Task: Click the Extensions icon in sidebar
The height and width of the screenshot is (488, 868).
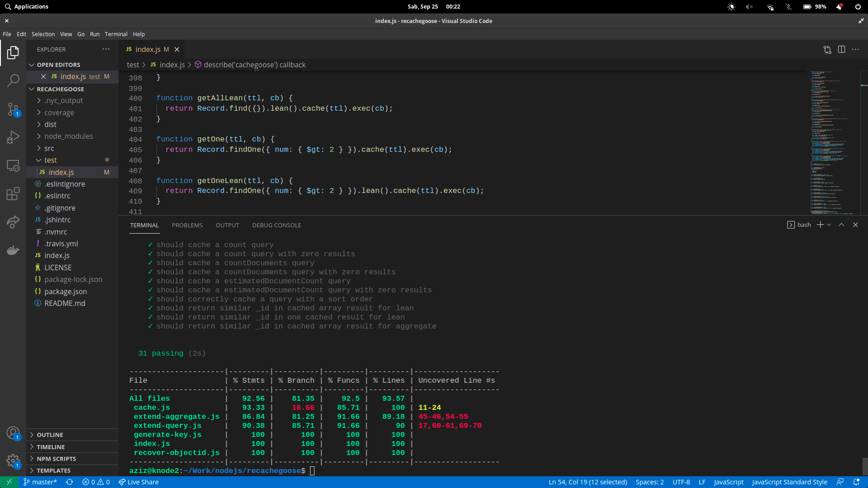Action: coord(13,194)
